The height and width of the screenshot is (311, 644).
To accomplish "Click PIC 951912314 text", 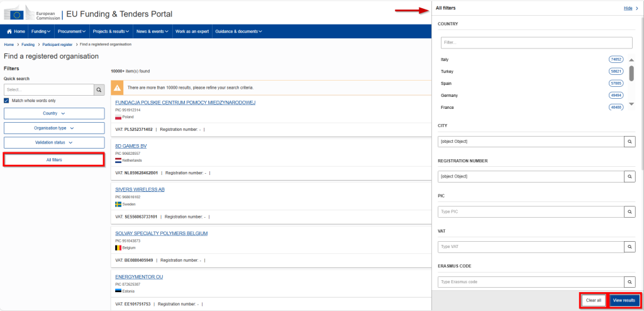I will point(128,110).
